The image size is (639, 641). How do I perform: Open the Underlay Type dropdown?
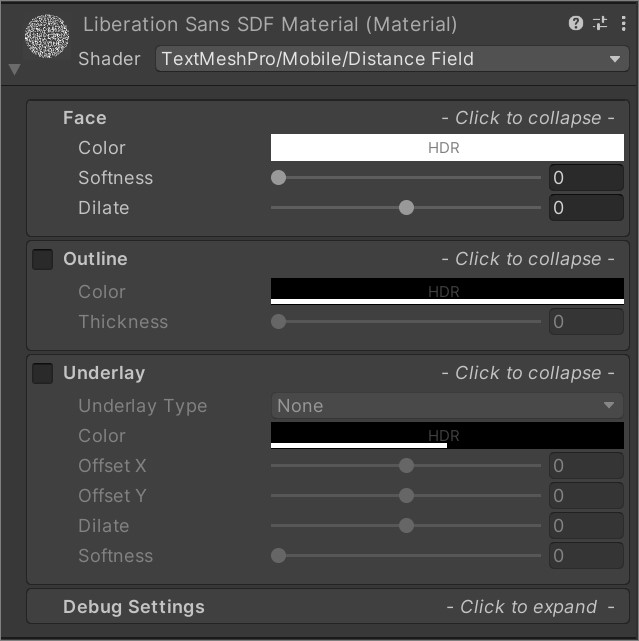446,406
